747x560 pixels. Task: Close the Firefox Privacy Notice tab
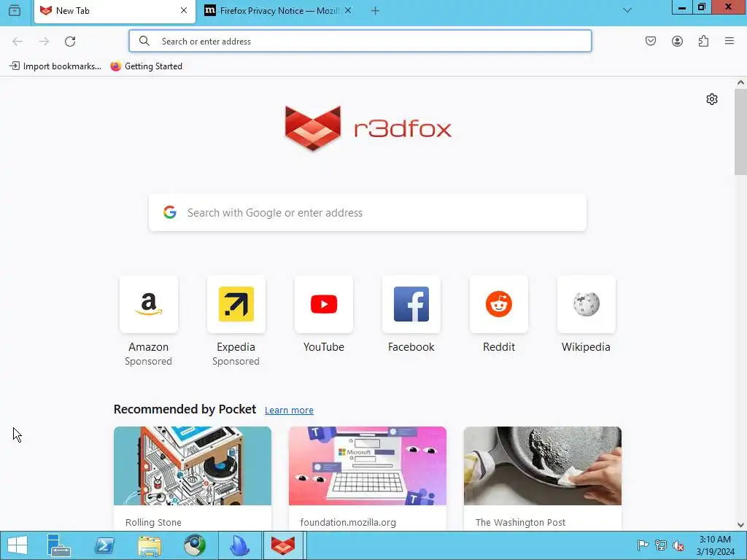348,10
